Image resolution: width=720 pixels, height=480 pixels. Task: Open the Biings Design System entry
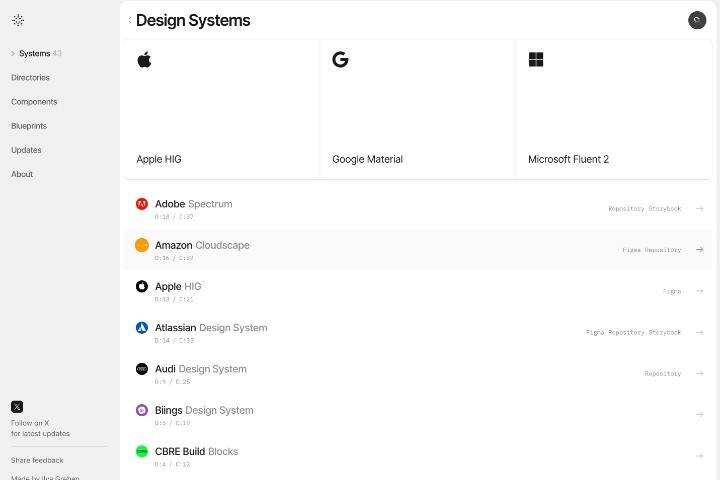(x=204, y=410)
